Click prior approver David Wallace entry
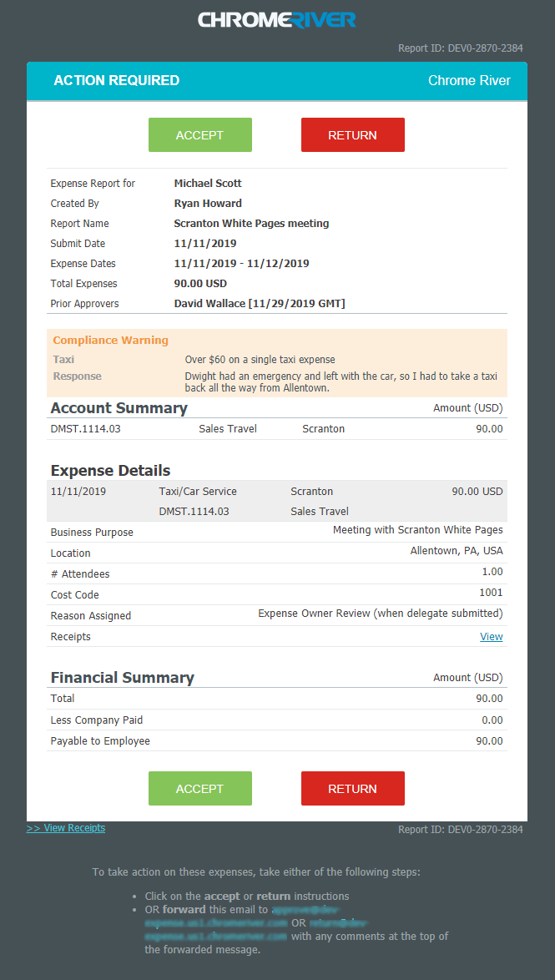The width and height of the screenshot is (555, 980). pyautogui.click(x=259, y=304)
